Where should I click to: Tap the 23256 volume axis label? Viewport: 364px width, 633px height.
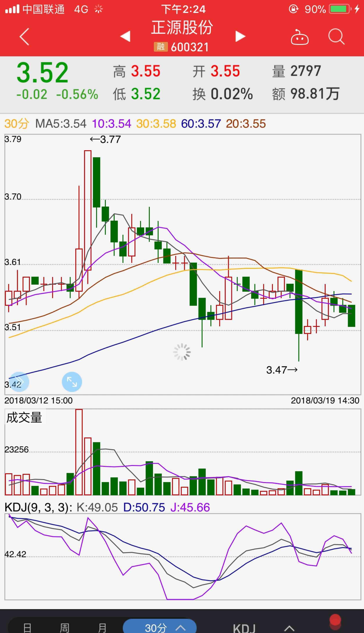(16, 450)
